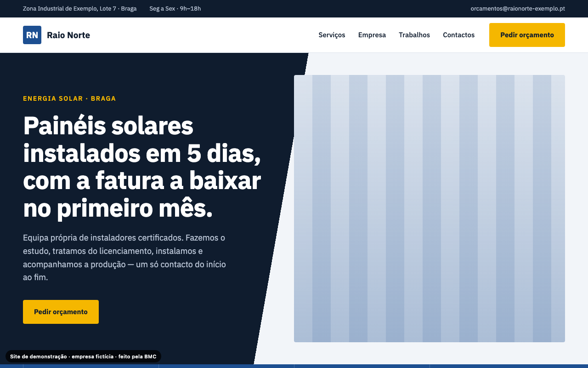
Task: Navigate to Contactos
Action: click(458, 35)
